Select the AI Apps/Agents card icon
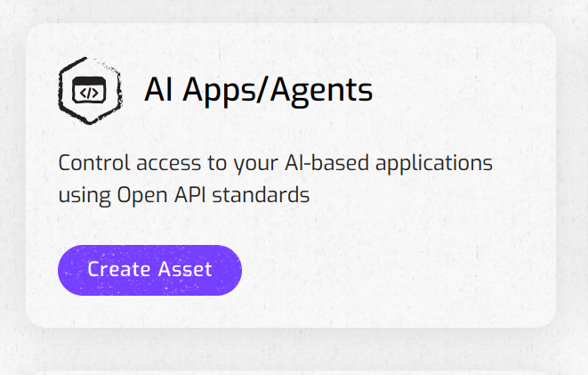This screenshot has width=588, height=375. 87,91
